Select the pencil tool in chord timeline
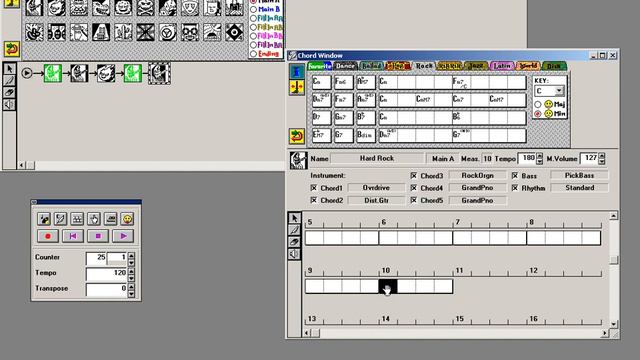 click(x=294, y=230)
